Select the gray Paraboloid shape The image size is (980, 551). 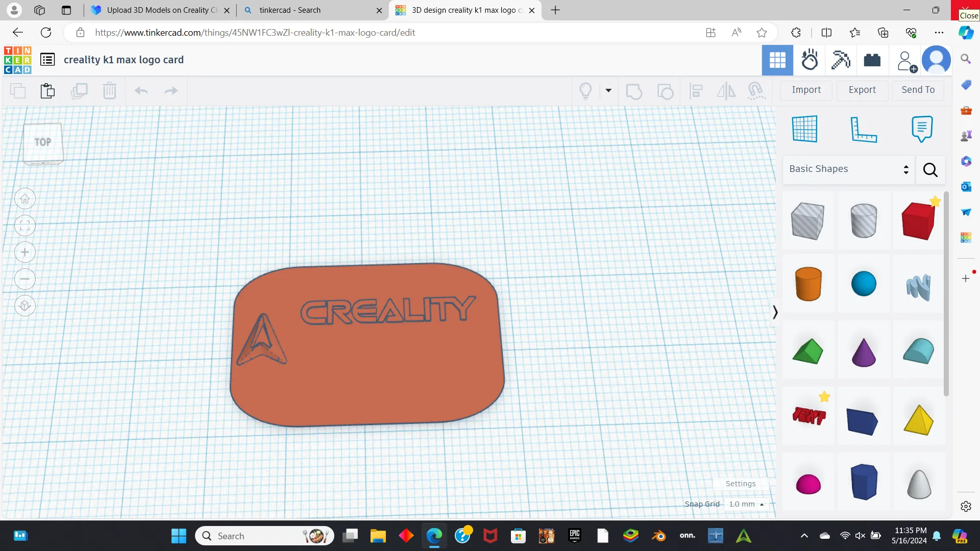(919, 484)
